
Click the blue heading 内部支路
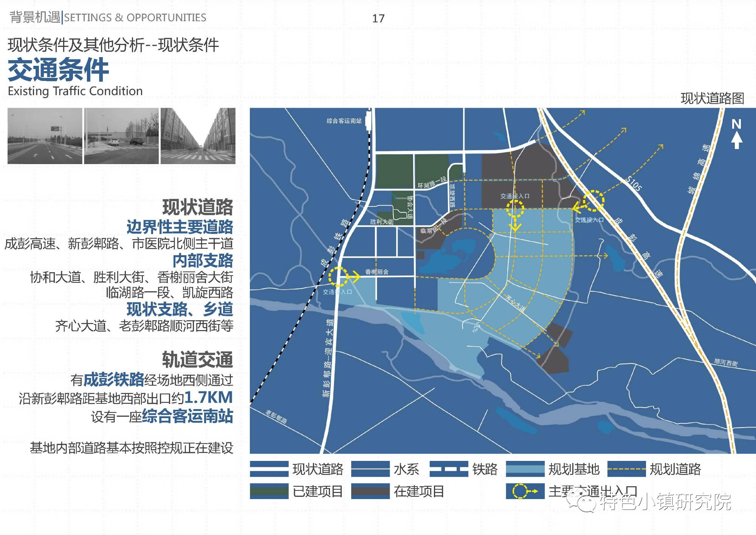click(203, 261)
